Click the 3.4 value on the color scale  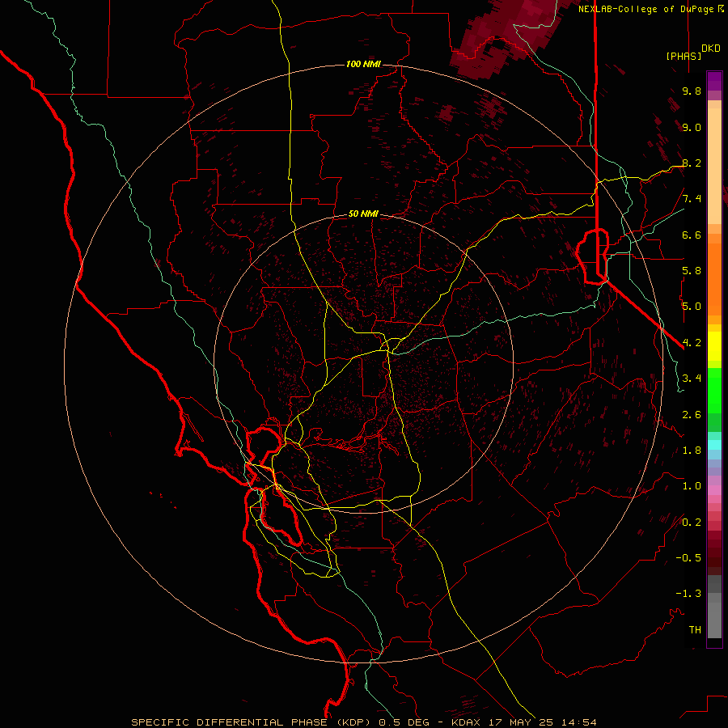[692, 379]
